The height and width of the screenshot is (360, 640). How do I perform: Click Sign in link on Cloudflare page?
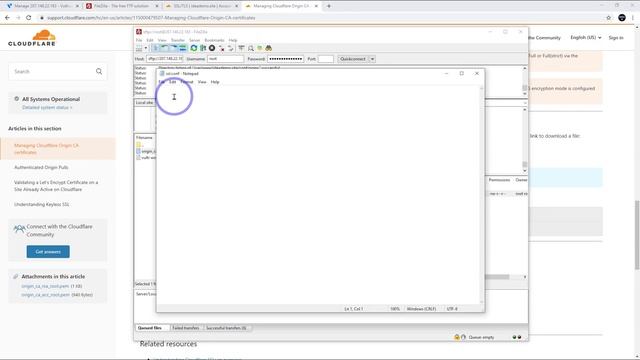(616, 38)
